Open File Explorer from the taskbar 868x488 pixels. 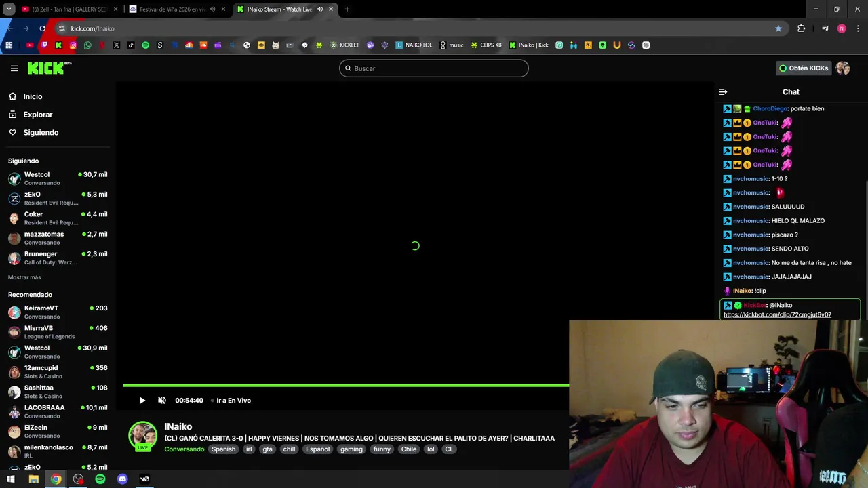[x=33, y=479]
